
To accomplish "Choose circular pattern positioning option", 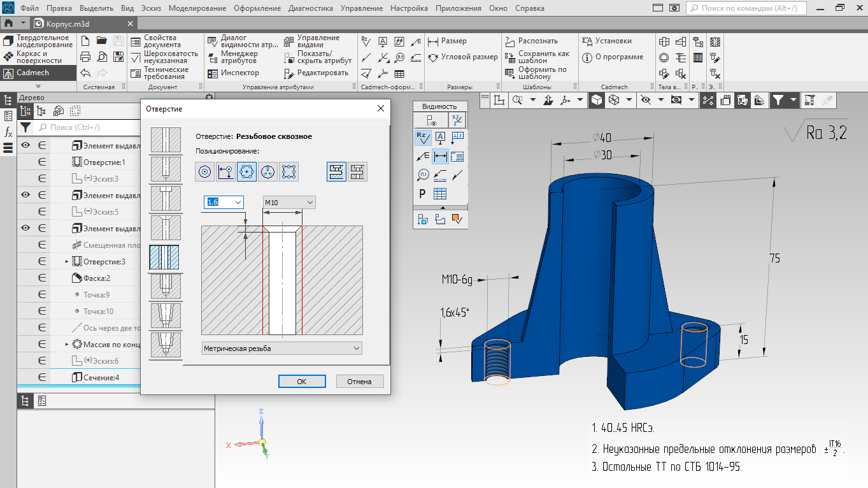I will point(247,171).
